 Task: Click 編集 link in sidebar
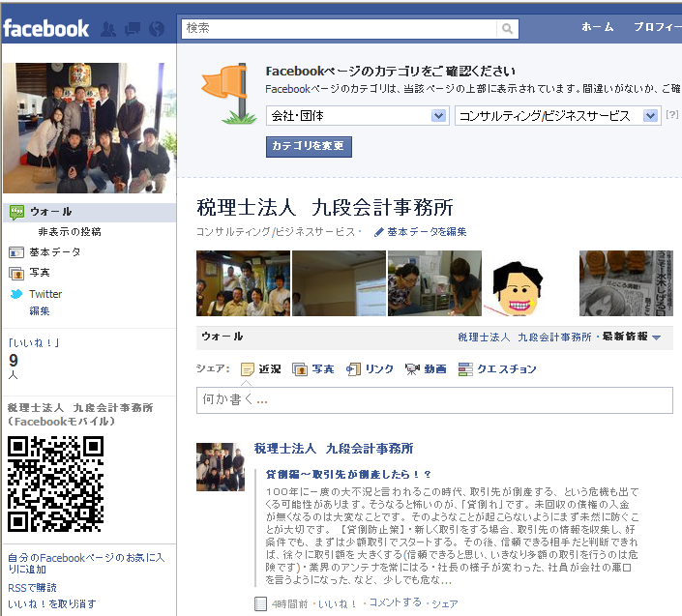40,311
